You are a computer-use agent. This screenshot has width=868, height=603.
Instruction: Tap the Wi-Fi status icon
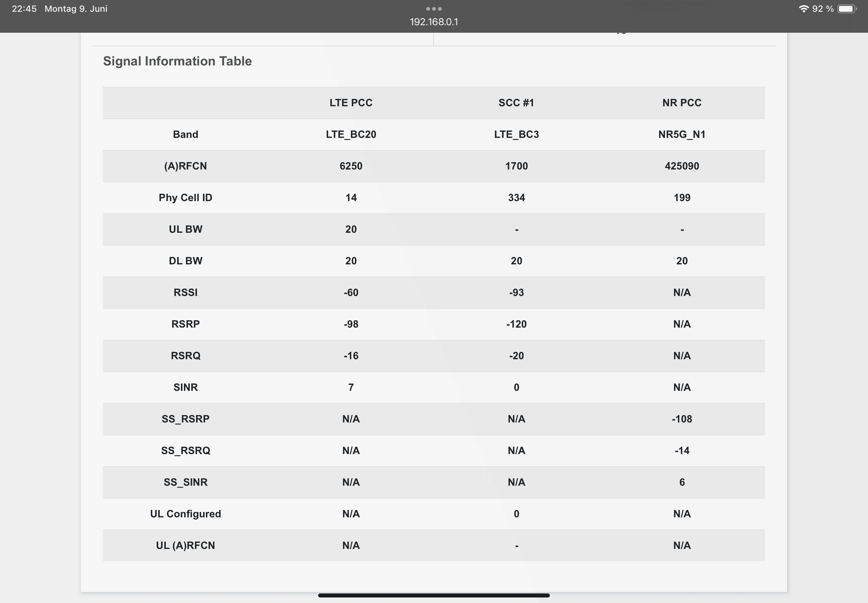pyautogui.click(x=804, y=9)
